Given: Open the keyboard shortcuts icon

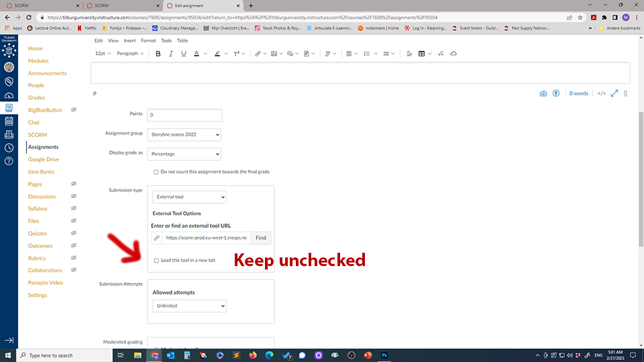Looking at the screenshot, I should click(x=543, y=94).
